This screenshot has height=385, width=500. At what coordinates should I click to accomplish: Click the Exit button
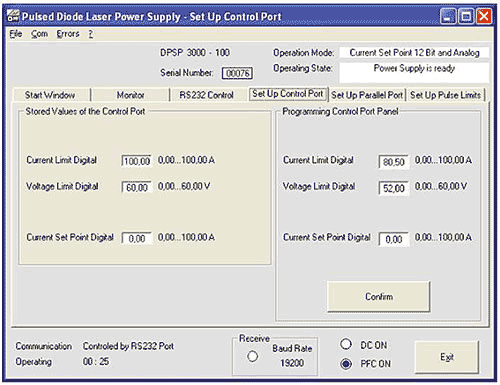447,357
